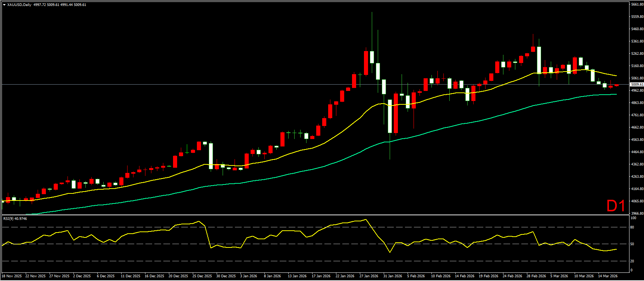Select the 5661.80 label on price scale
This screenshot has height=281, width=644.
point(637,4)
